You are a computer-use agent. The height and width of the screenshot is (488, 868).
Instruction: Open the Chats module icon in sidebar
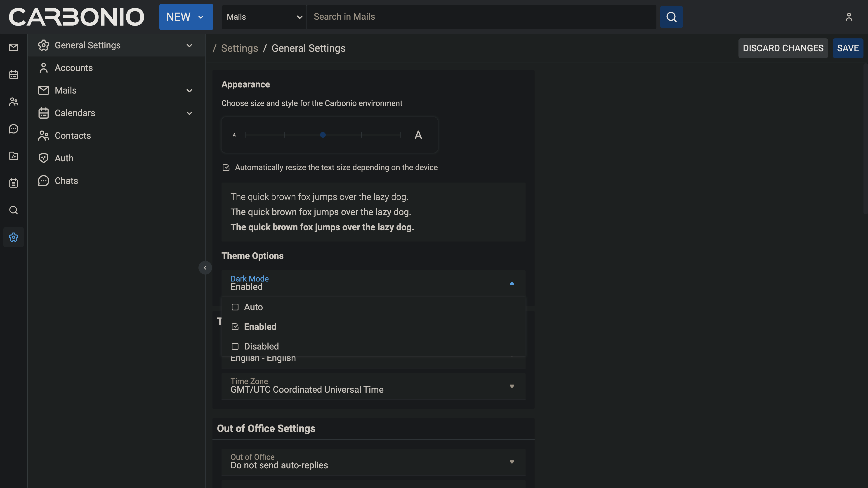click(x=14, y=129)
